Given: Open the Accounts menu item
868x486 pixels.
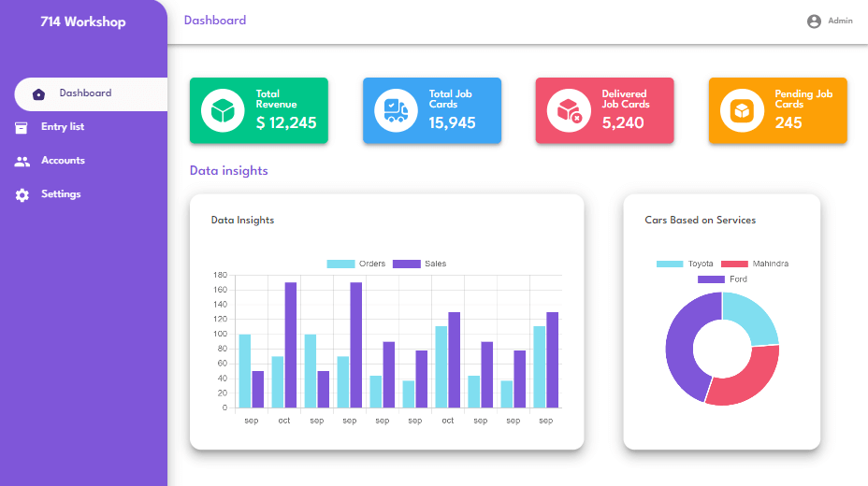Looking at the screenshot, I should pos(63,161).
